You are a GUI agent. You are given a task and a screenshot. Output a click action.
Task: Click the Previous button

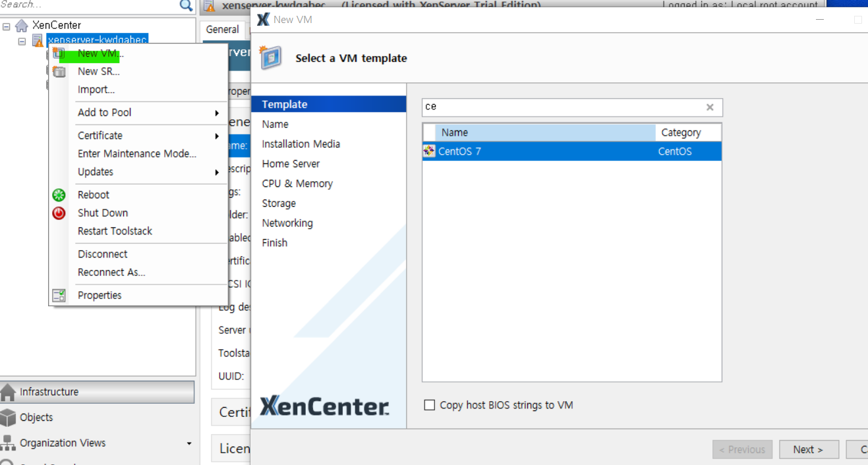click(x=742, y=449)
